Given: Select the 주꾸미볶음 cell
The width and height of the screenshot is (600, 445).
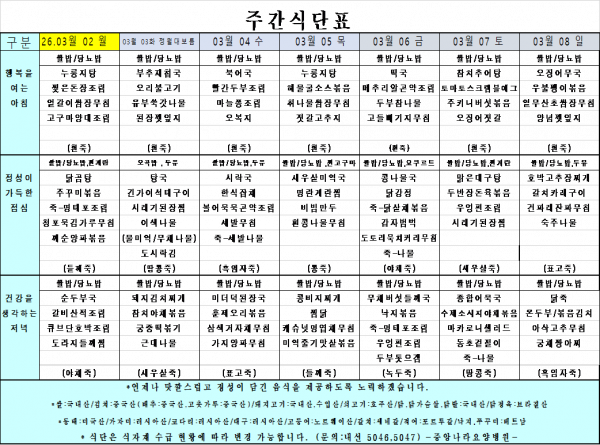Looking at the screenshot, I should pos(79,193).
